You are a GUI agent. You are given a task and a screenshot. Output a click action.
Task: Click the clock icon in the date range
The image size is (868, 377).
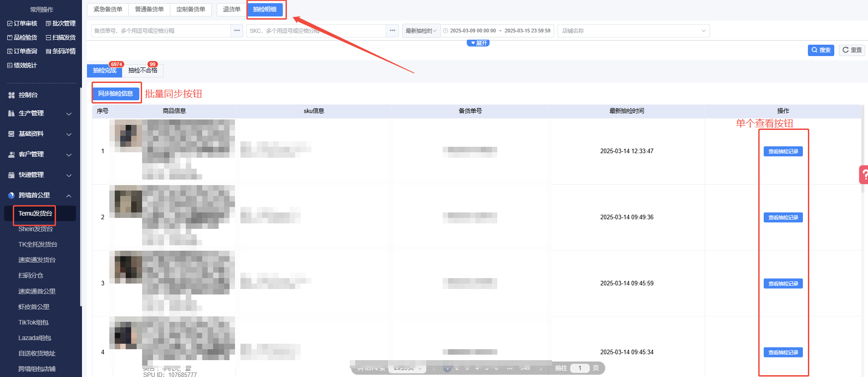pyautogui.click(x=445, y=31)
